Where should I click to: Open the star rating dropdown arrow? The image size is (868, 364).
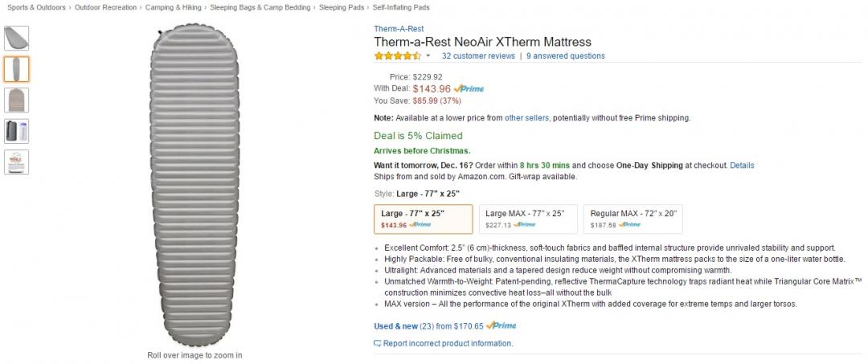coord(428,56)
